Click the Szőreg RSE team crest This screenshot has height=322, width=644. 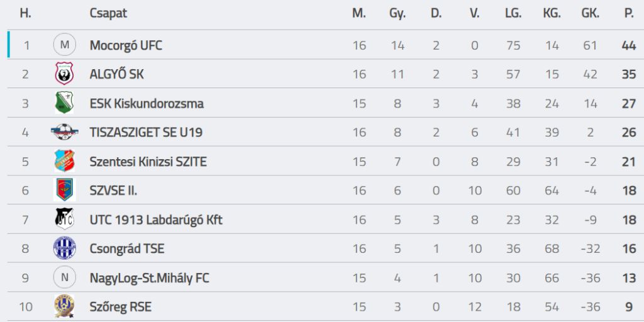point(65,306)
